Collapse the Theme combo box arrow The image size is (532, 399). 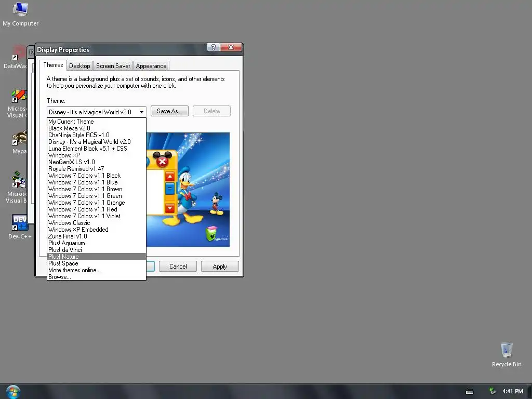pyautogui.click(x=141, y=112)
